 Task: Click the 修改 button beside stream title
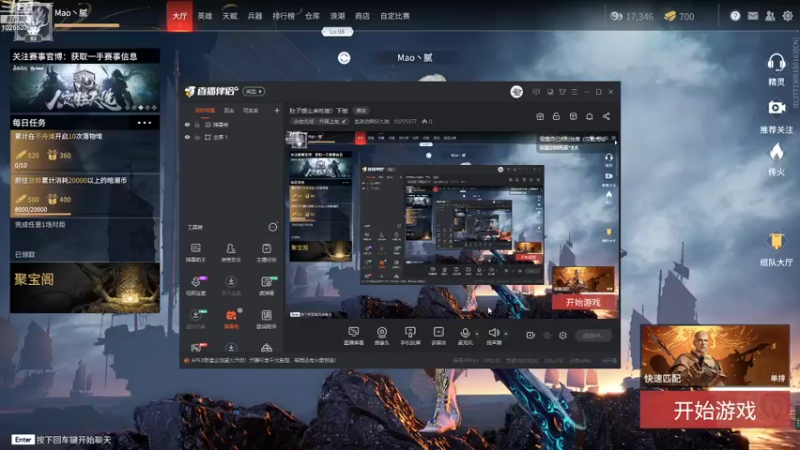(361, 111)
